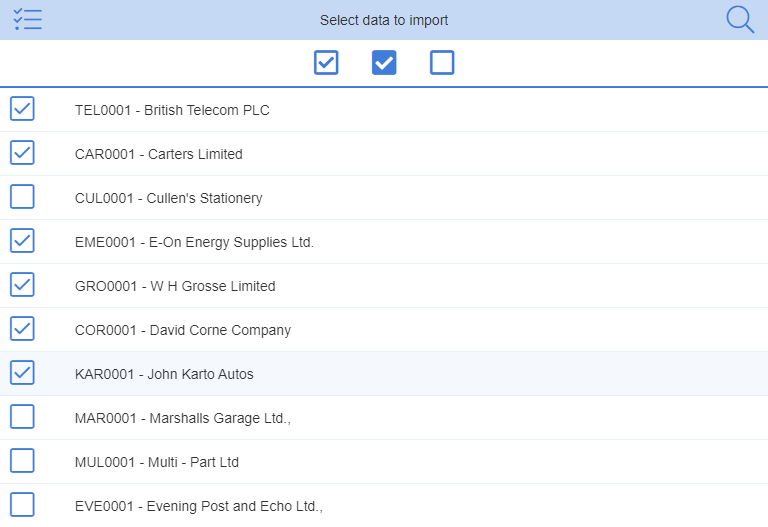Screen dimensions: 768x527
Task: Select 'MUL0001 - Multi - Part Ltd' text
Action: pyautogui.click(x=157, y=462)
